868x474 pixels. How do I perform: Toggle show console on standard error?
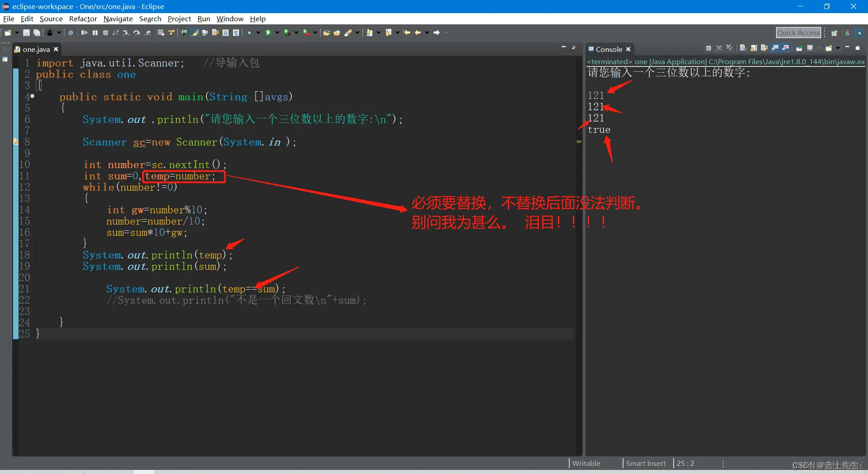786,48
